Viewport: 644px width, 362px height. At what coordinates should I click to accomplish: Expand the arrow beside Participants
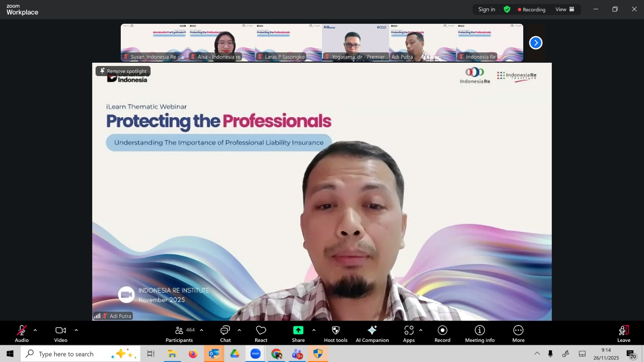point(202,330)
